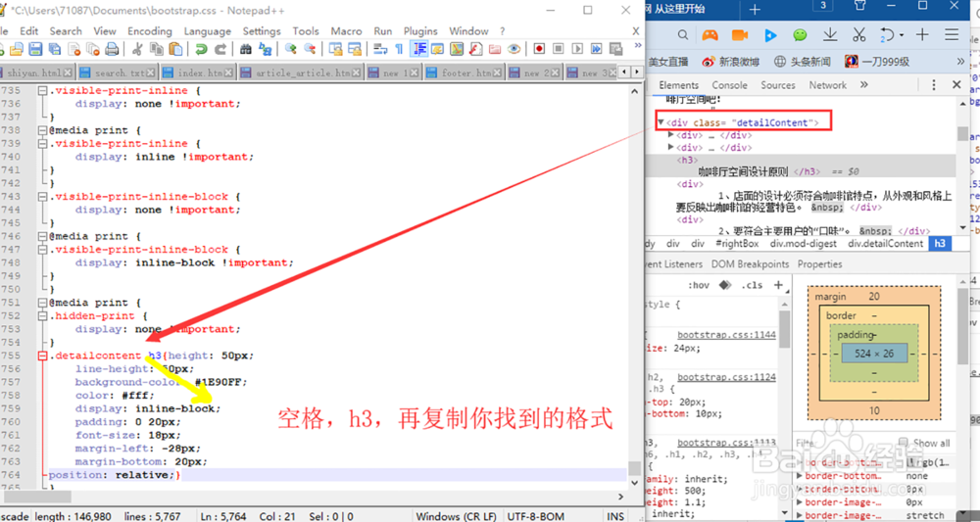Open browser hamburger main menu
Image resolution: width=980 pixels, height=522 pixels.
[x=952, y=34]
